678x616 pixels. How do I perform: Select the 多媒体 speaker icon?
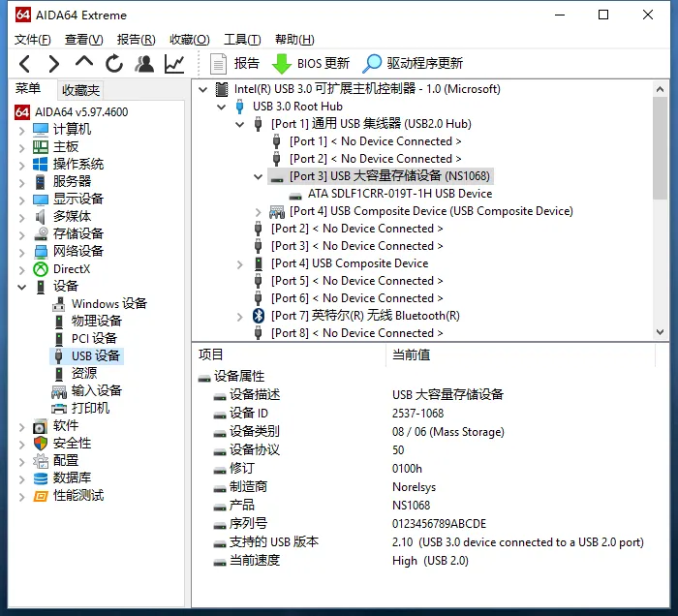41,217
